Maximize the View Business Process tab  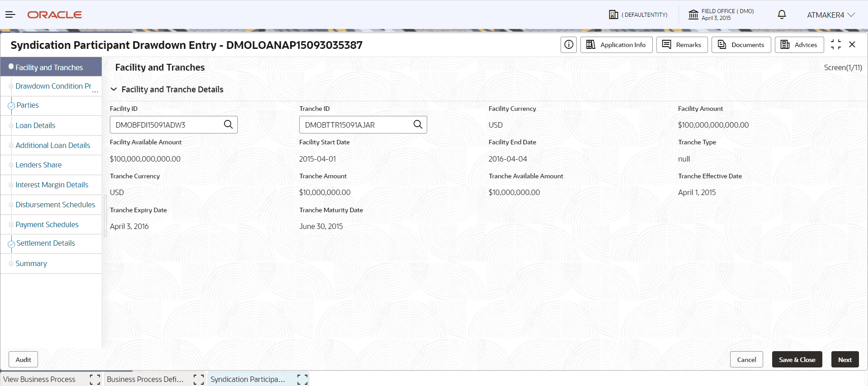coord(95,380)
